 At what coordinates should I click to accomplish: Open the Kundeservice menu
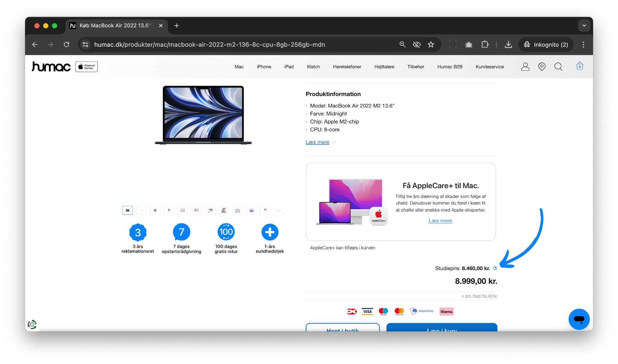click(489, 67)
